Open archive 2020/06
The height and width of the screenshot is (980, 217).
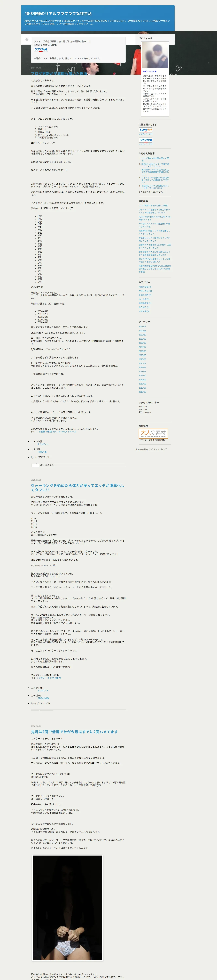pyautogui.click(x=142, y=351)
